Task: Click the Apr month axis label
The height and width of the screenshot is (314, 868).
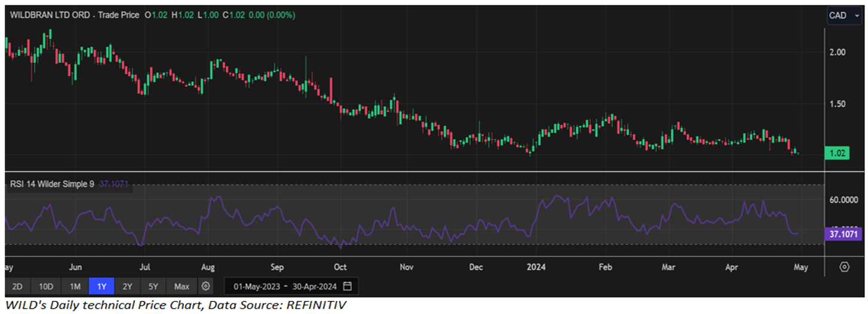Action: click(732, 266)
